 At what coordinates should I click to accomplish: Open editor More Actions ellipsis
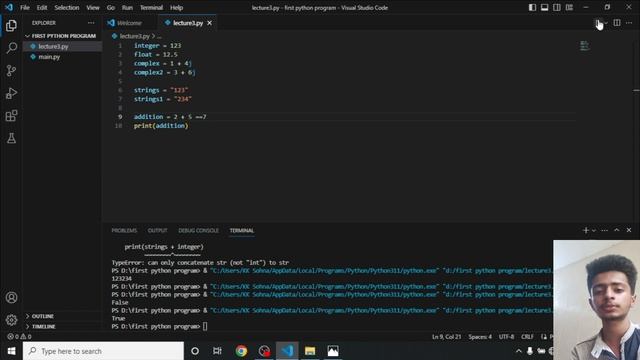629,23
